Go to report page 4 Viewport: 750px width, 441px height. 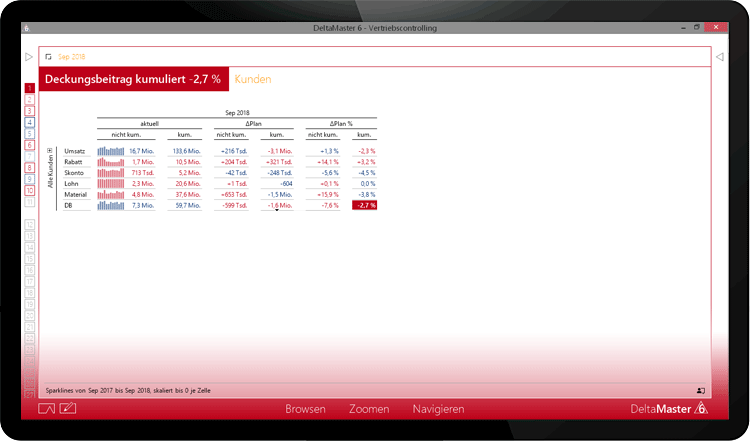[x=30, y=122]
